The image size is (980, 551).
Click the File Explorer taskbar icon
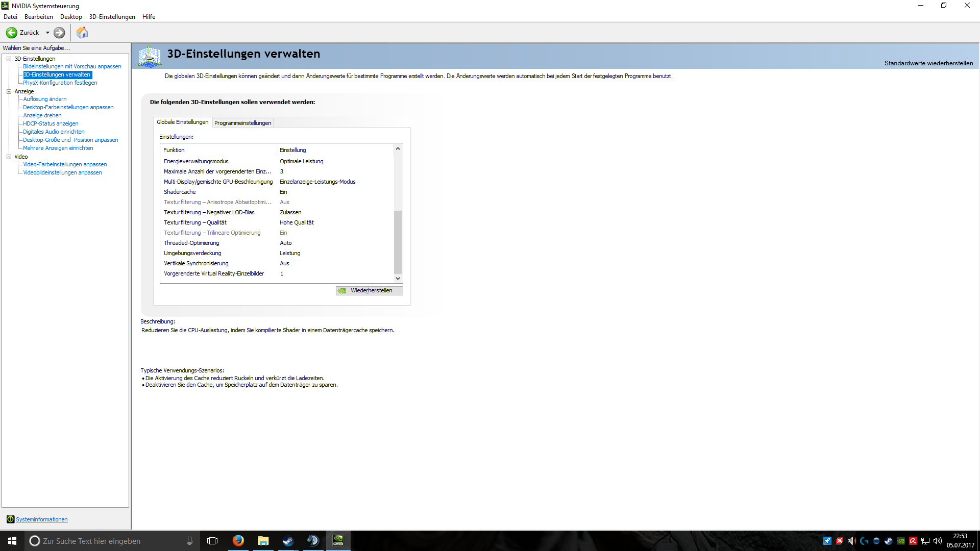263,541
